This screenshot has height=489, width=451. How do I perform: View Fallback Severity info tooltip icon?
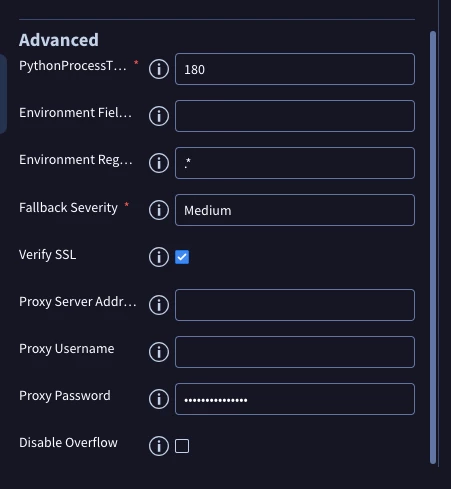click(159, 210)
